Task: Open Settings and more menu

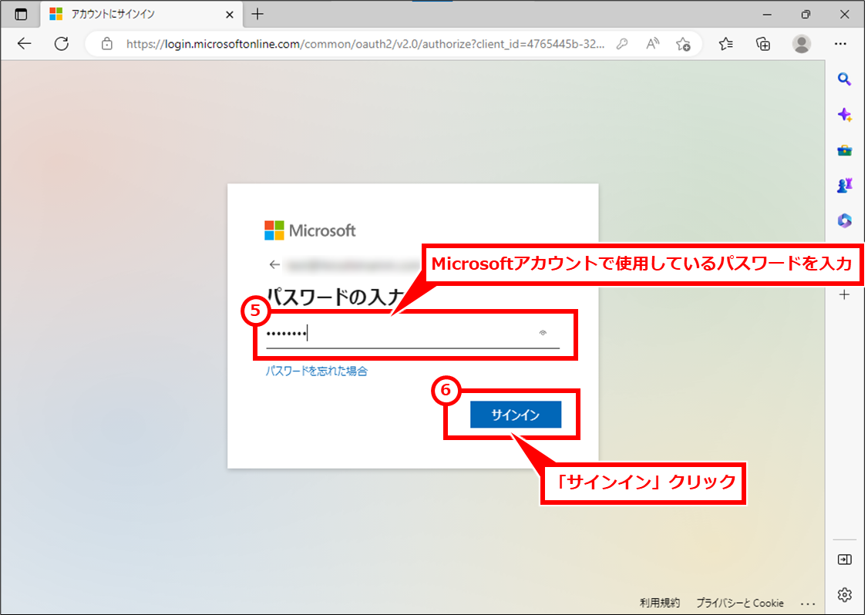Action: pyautogui.click(x=840, y=44)
